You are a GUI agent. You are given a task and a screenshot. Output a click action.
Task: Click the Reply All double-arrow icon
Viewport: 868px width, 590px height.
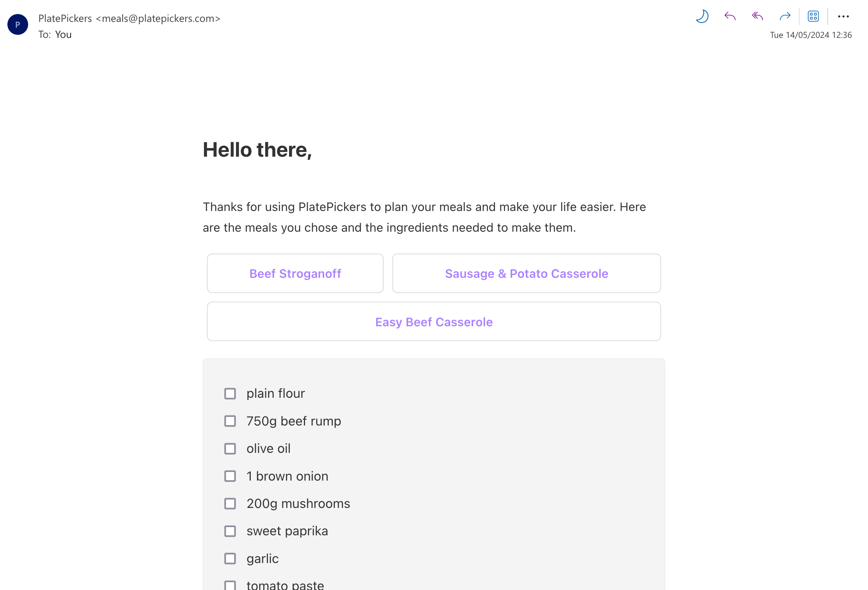(757, 16)
